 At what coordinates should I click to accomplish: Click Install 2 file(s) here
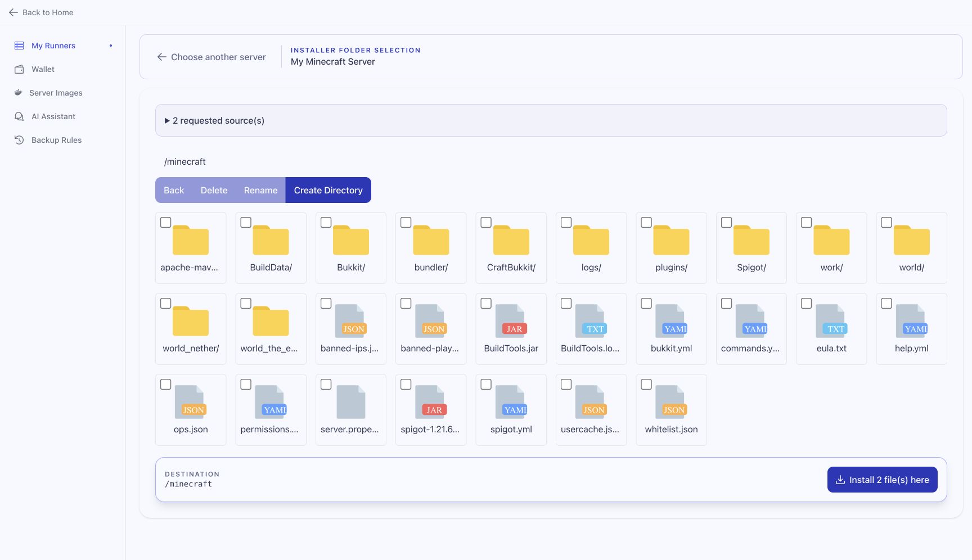(883, 480)
